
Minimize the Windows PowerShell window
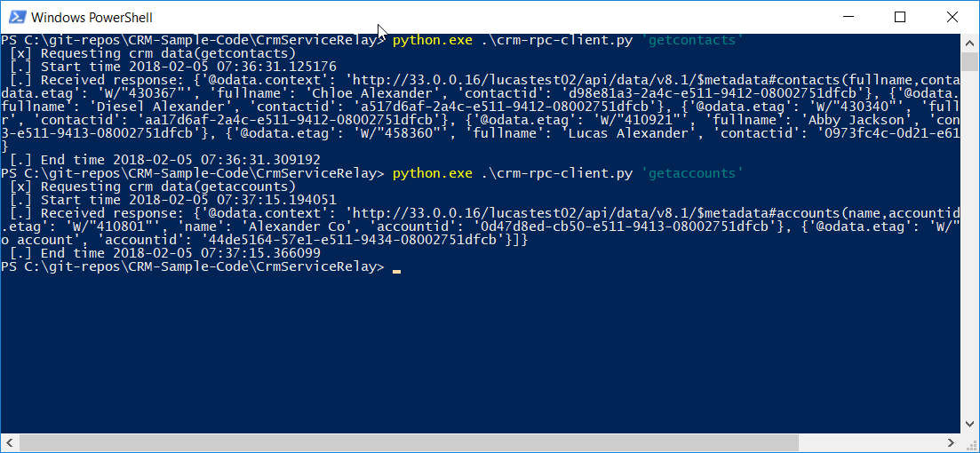point(848,17)
